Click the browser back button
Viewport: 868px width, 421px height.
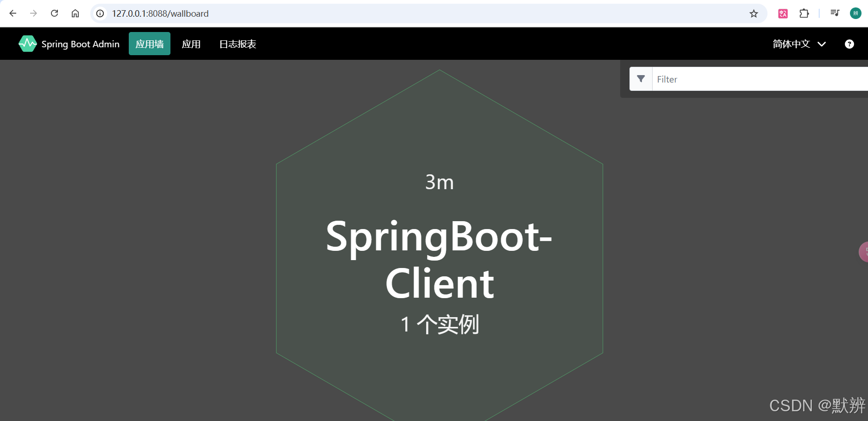(13, 13)
